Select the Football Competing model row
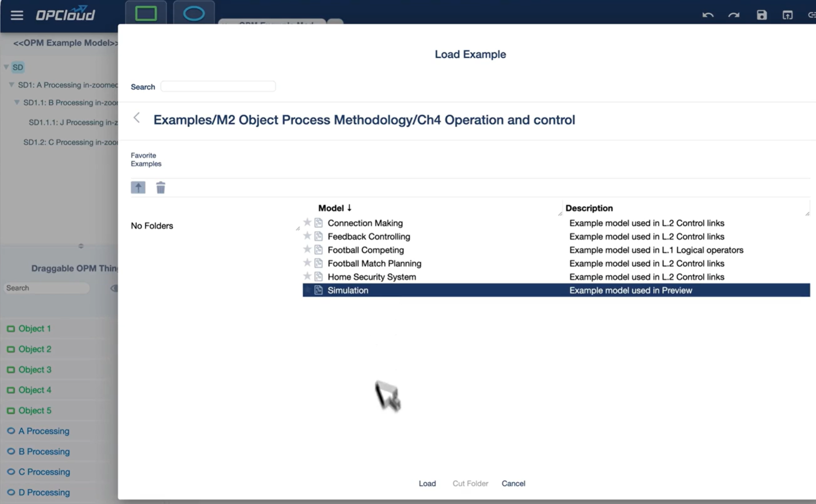Image resolution: width=816 pixels, height=504 pixels. click(365, 250)
